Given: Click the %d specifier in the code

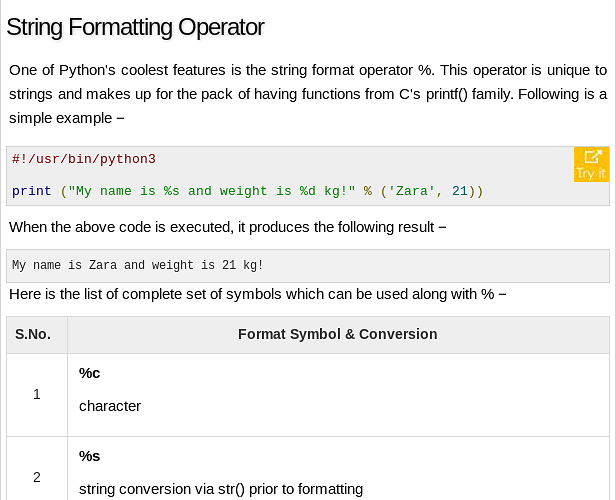Looking at the screenshot, I should (308, 191).
